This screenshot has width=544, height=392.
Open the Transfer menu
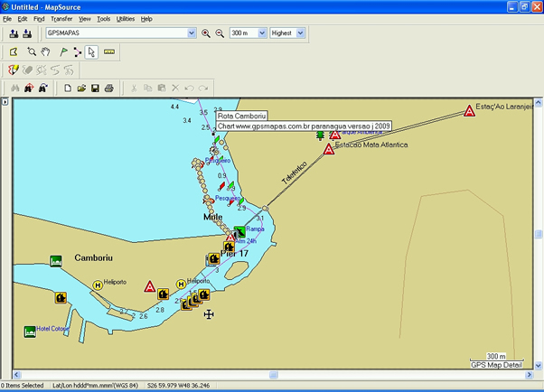pyautogui.click(x=61, y=18)
